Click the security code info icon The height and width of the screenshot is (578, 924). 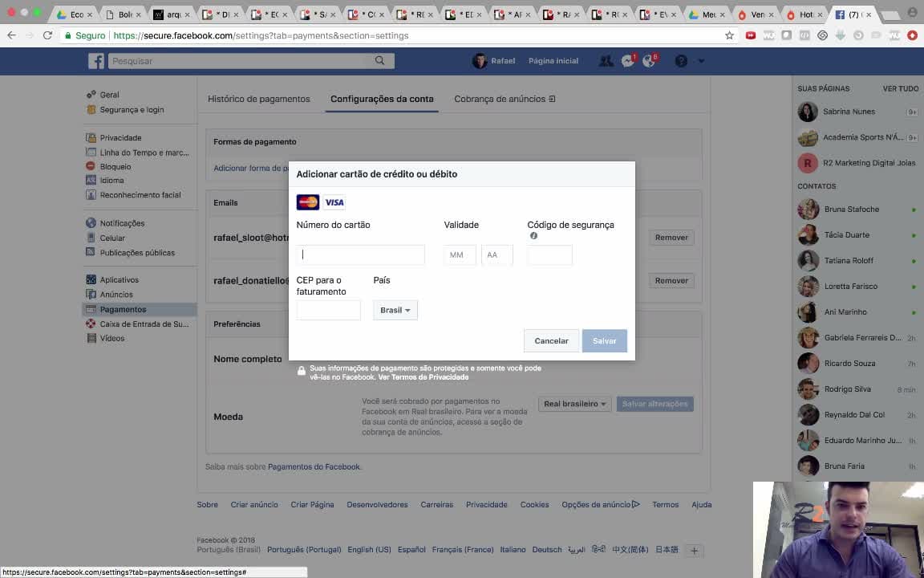coord(533,235)
